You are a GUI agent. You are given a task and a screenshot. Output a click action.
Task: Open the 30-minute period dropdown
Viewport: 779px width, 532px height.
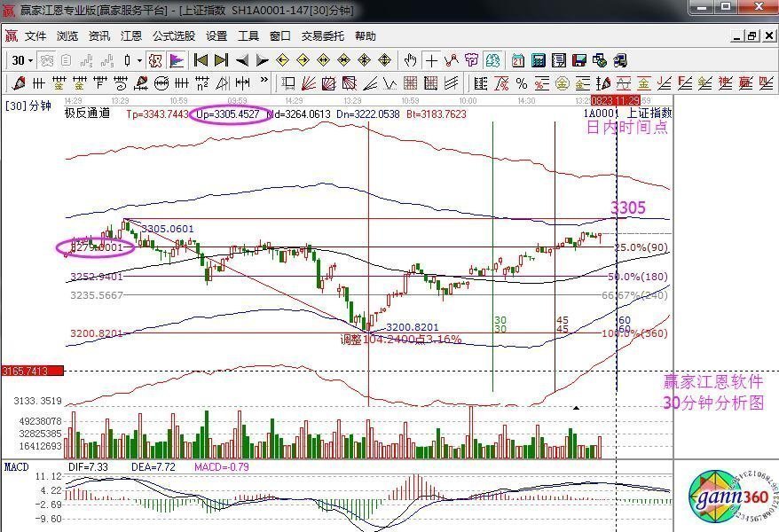[x=31, y=61]
